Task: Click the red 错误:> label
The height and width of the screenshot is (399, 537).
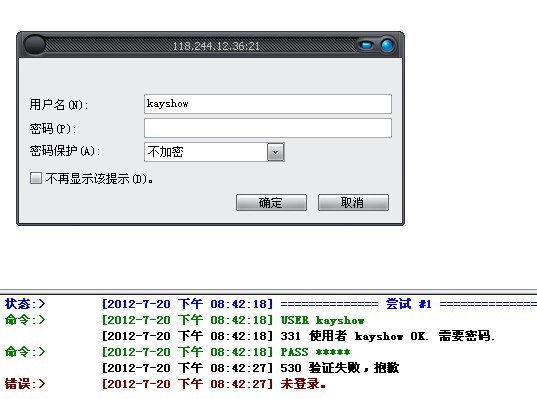Action: pyautogui.click(x=25, y=384)
